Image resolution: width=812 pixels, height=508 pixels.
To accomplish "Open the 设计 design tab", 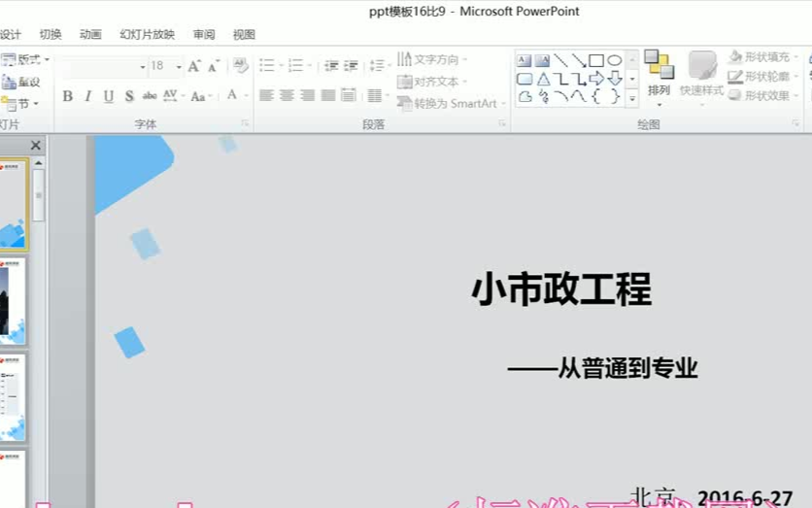I will pyautogui.click(x=11, y=35).
